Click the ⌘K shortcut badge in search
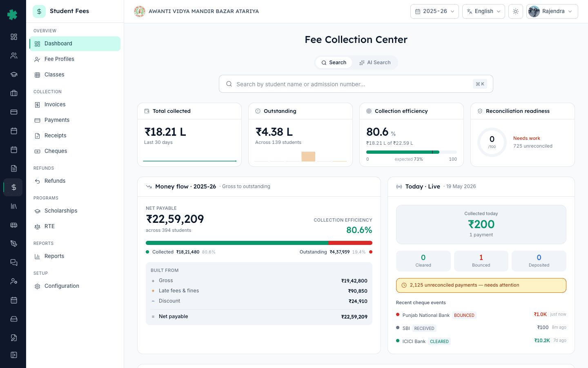This screenshot has width=588, height=368. (x=480, y=84)
